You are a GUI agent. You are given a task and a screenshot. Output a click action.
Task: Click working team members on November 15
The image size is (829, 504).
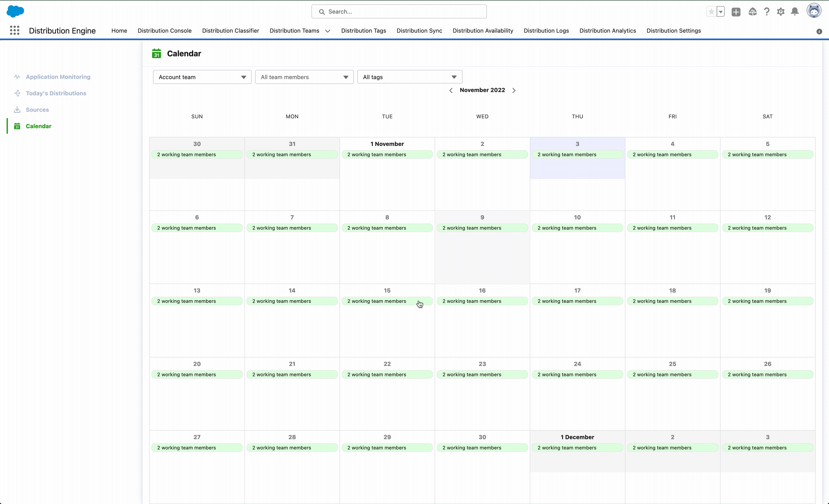[387, 301]
